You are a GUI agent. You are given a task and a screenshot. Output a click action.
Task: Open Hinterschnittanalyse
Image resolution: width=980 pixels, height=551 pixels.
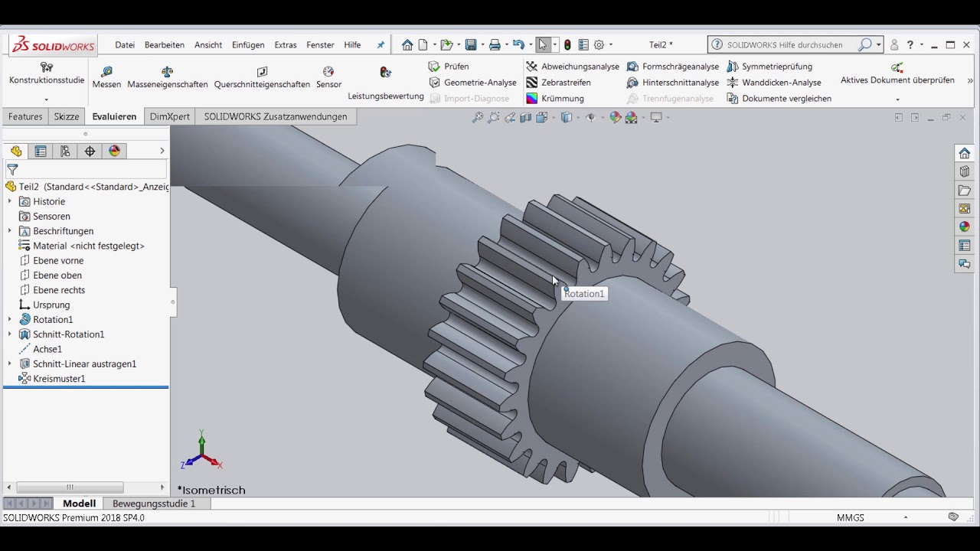(673, 83)
